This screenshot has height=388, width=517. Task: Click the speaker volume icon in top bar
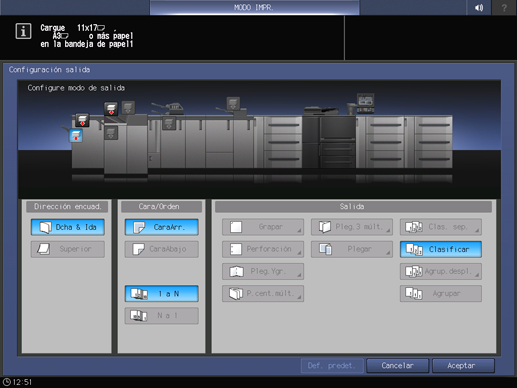479,7
